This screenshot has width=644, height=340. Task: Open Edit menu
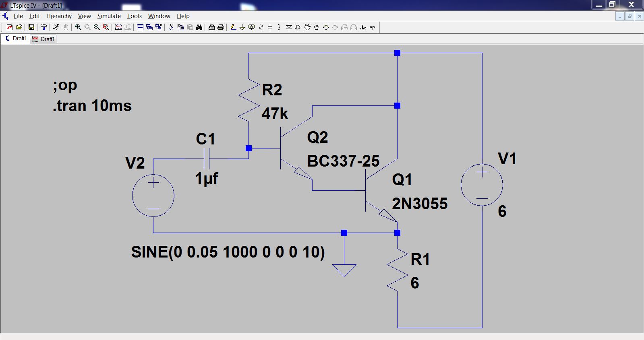coord(35,16)
